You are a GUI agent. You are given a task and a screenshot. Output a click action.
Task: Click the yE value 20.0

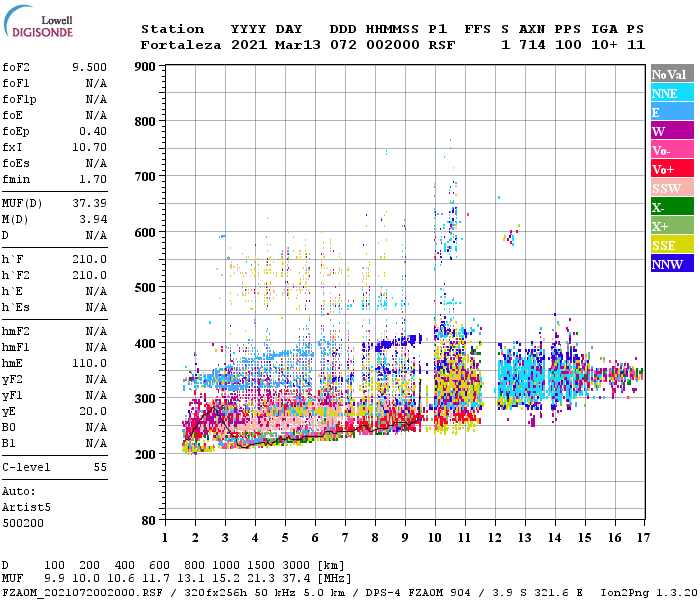[93, 411]
